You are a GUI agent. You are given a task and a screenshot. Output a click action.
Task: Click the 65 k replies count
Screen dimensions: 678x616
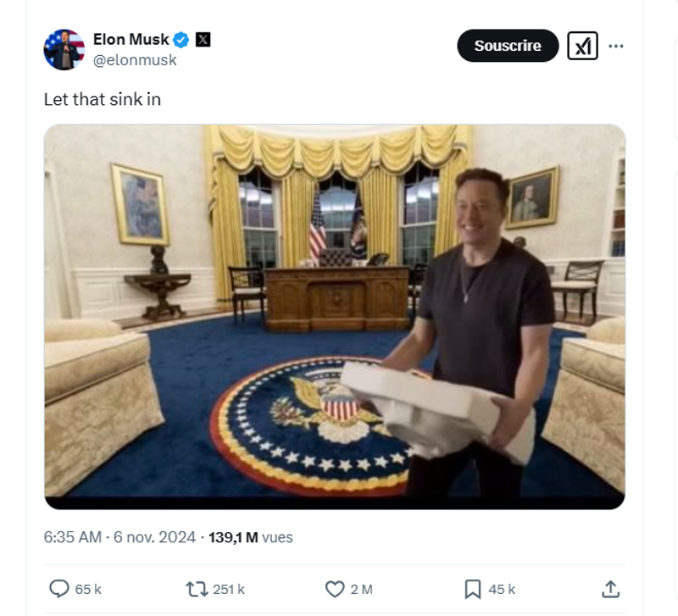click(88, 589)
